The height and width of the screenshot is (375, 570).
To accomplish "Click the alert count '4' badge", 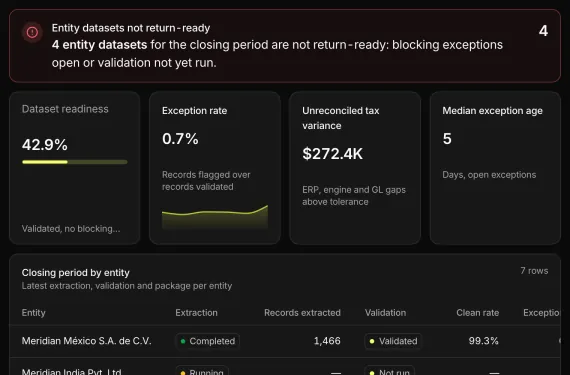I will 543,31.
